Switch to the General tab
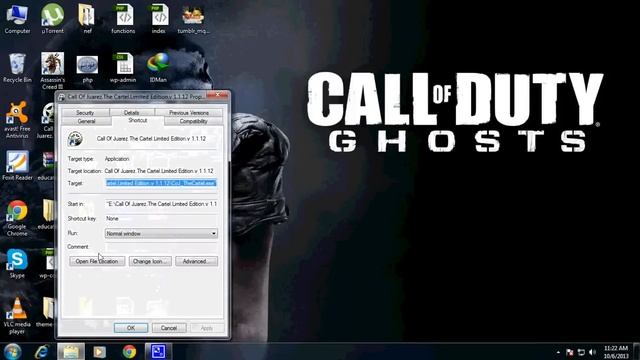Screen dimensions: 640x360 pyautogui.click(x=86, y=121)
